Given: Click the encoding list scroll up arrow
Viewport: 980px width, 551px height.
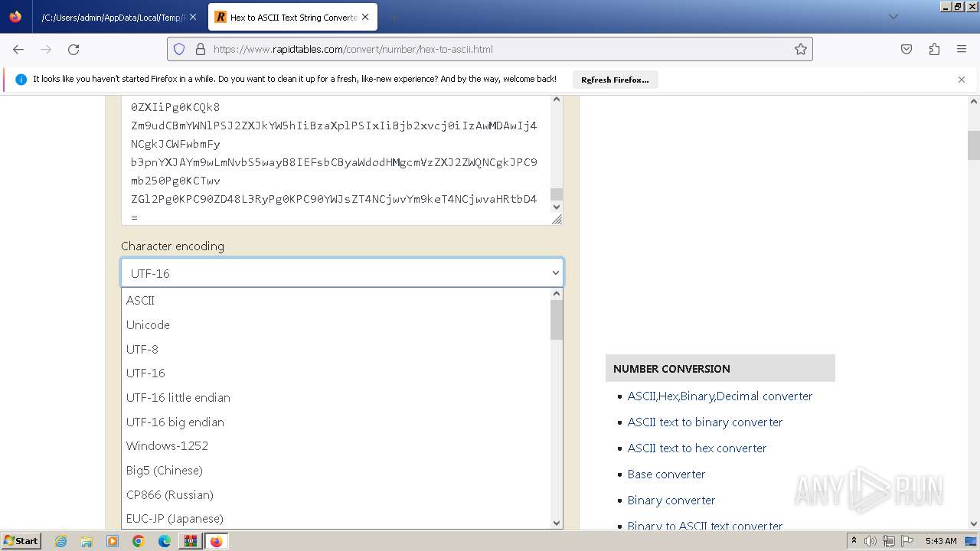Looking at the screenshot, I should [557, 294].
